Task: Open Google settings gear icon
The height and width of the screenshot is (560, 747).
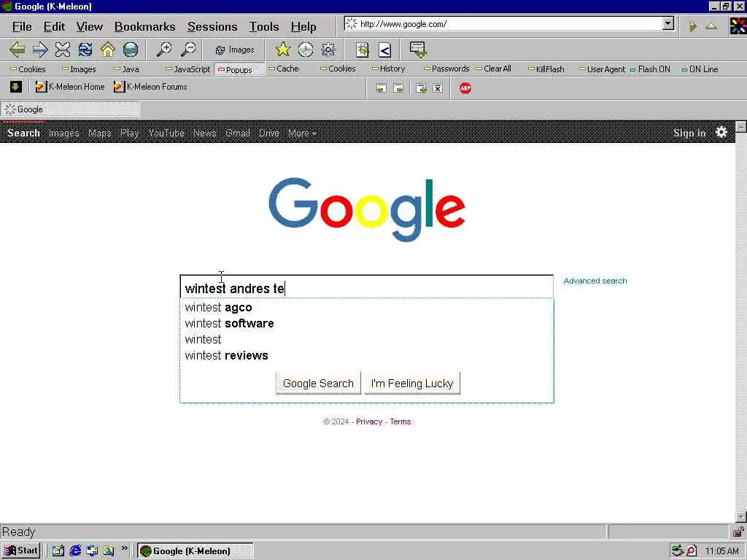Action: click(x=721, y=133)
